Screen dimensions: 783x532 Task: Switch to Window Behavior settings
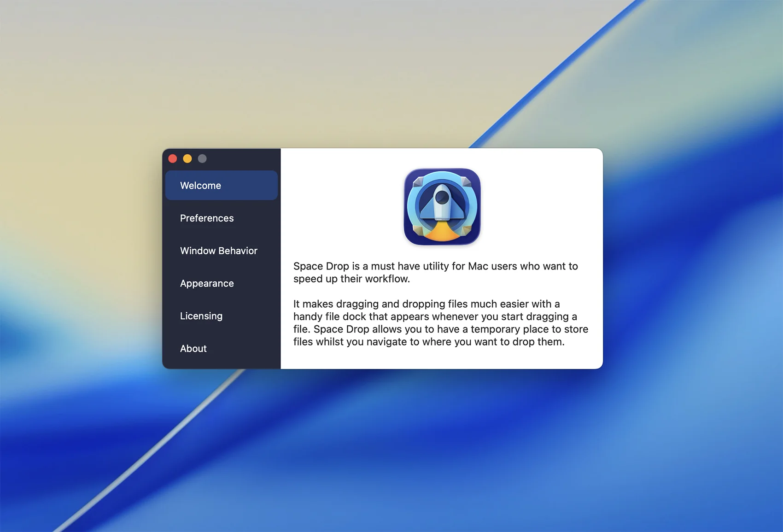pyautogui.click(x=218, y=251)
